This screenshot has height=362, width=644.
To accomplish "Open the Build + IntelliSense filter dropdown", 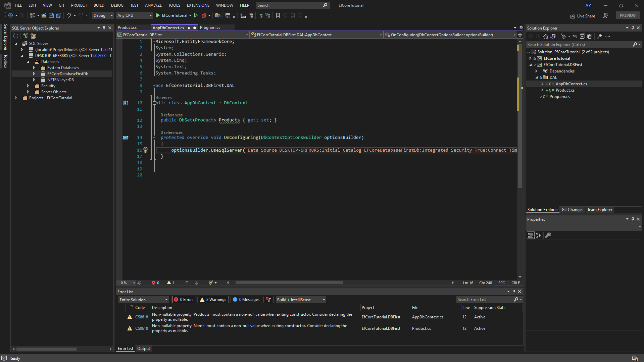I will 323,300.
